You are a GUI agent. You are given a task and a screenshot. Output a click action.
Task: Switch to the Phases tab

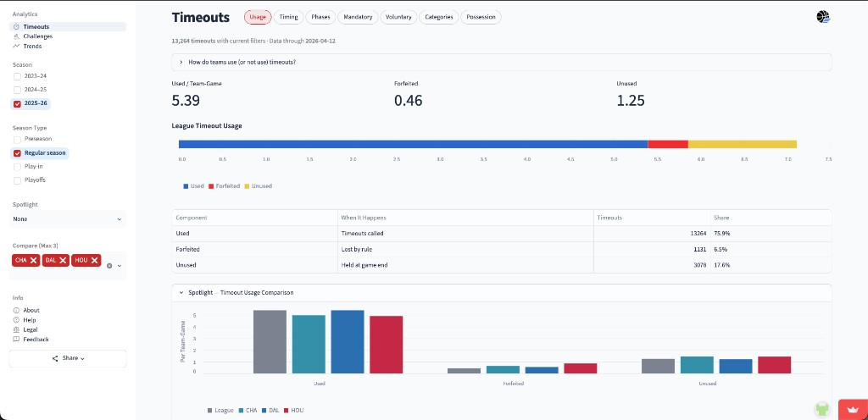pyautogui.click(x=320, y=17)
